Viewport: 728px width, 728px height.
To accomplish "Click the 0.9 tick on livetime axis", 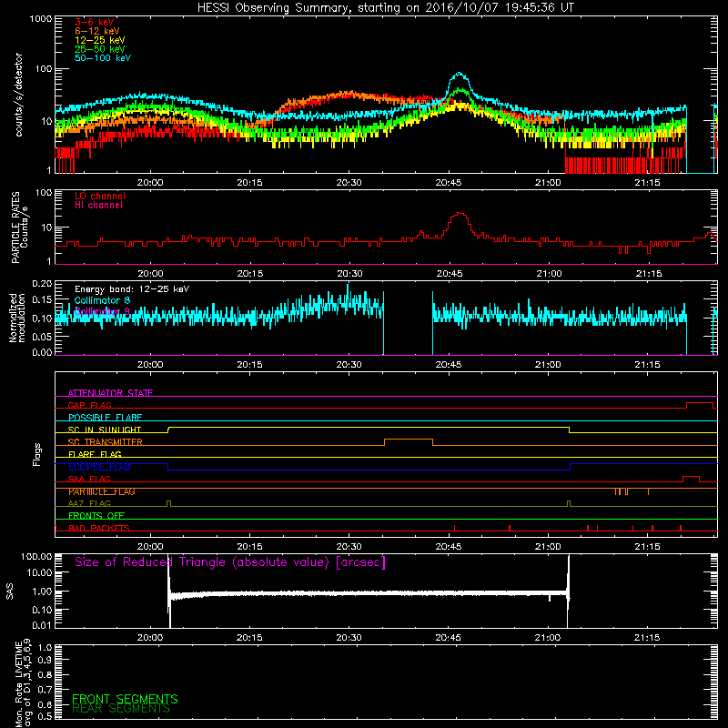I will [45, 660].
